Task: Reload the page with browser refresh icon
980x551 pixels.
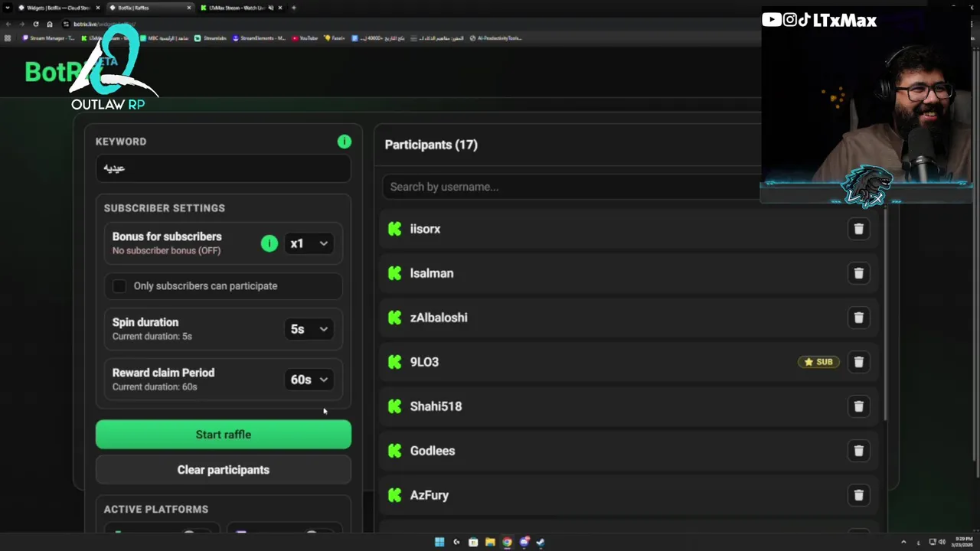Action: pos(36,24)
